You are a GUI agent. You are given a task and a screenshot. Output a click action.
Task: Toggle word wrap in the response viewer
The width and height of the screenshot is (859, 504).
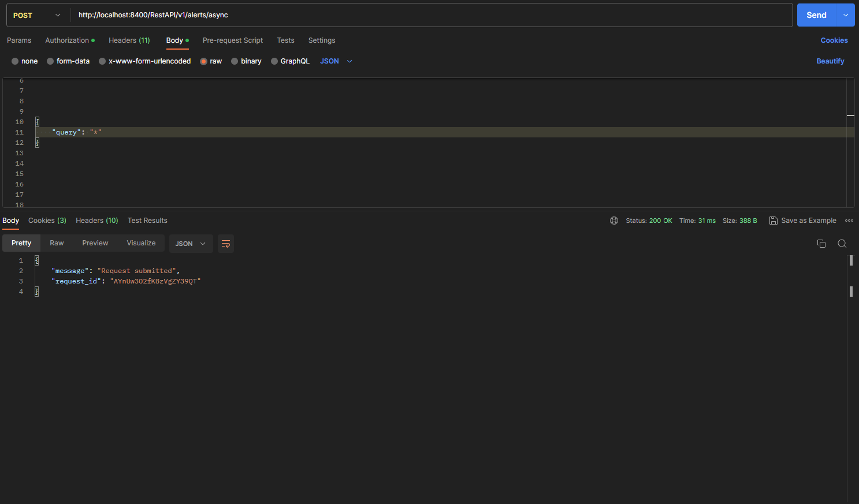(x=225, y=243)
